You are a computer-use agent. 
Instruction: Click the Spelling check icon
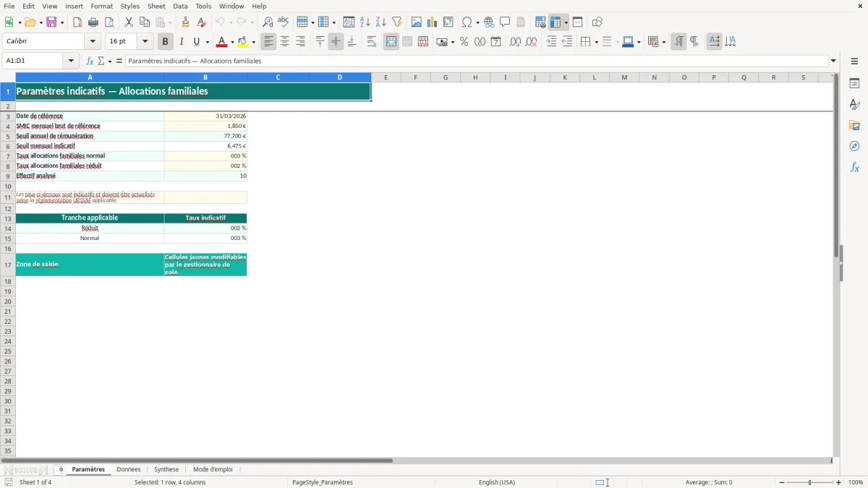click(x=284, y=22)
